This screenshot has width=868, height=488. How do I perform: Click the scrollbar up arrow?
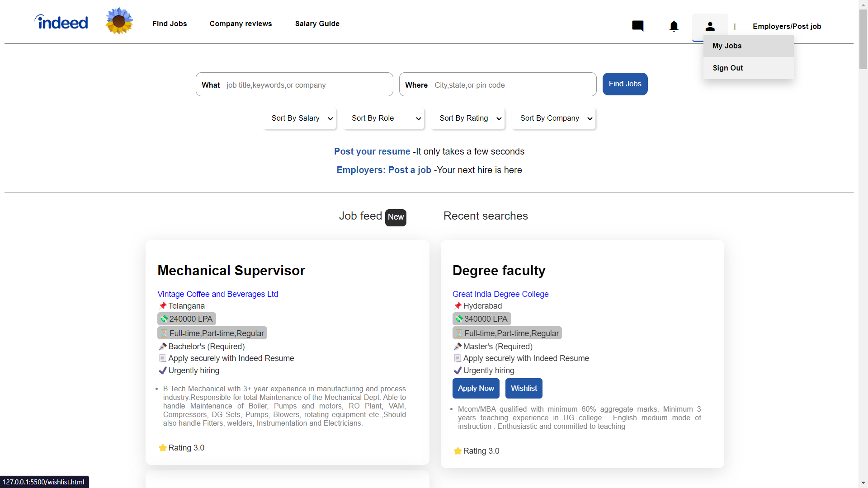863,4
